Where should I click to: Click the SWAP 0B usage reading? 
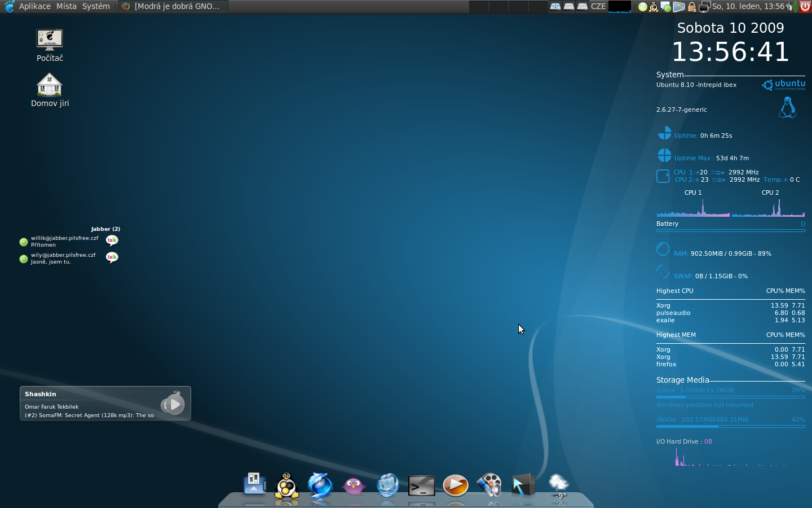(x=710, y=276)
